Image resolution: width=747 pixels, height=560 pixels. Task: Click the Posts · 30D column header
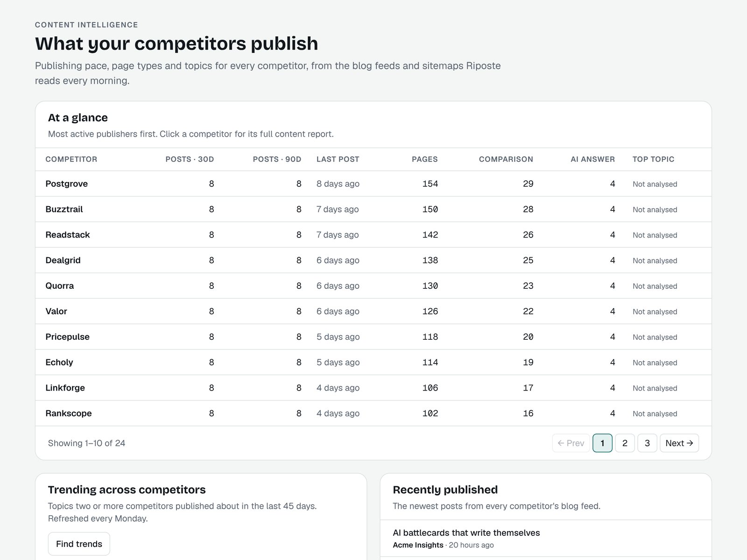(x=190, y=159)
